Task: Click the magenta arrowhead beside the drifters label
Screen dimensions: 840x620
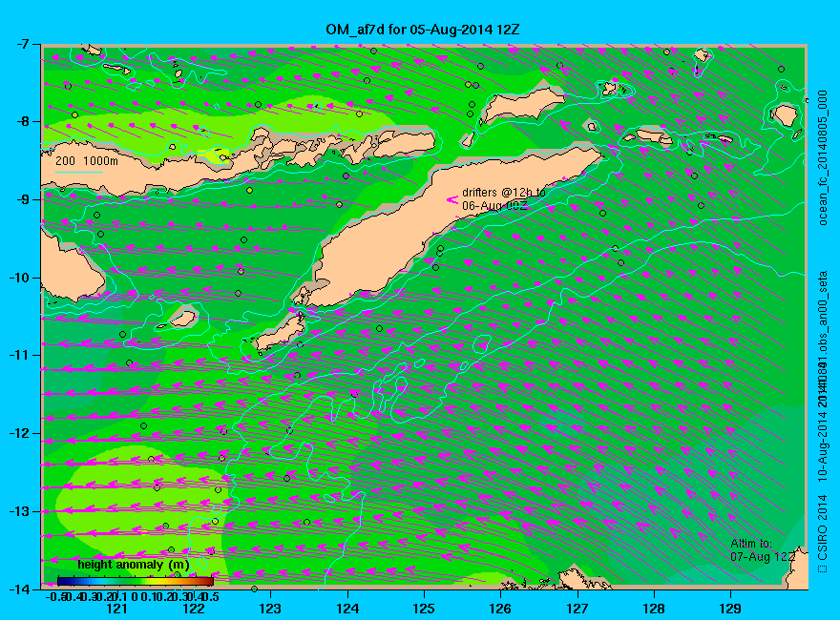Action: (452, 199)
